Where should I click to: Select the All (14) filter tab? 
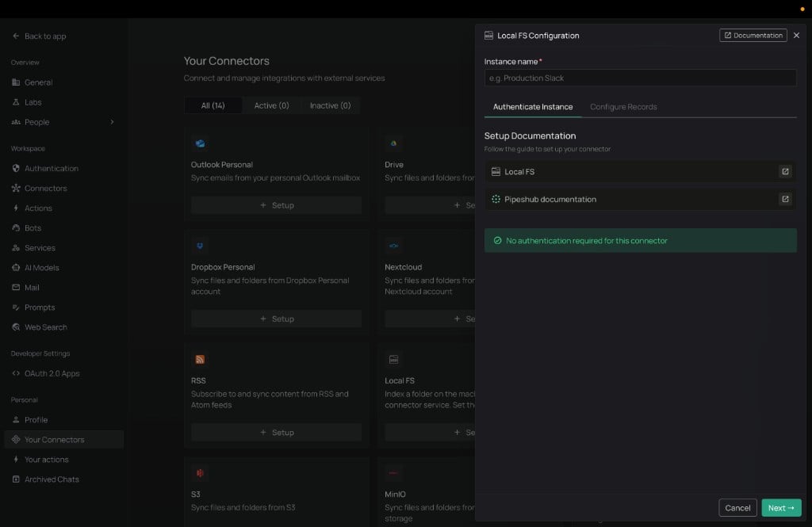pos(213,105)
